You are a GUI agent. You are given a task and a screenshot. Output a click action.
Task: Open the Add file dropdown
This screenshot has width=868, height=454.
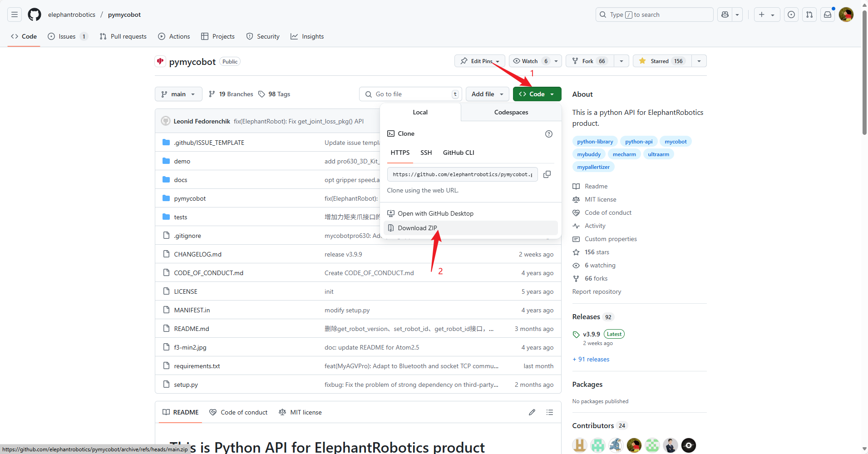click(488, 94)
